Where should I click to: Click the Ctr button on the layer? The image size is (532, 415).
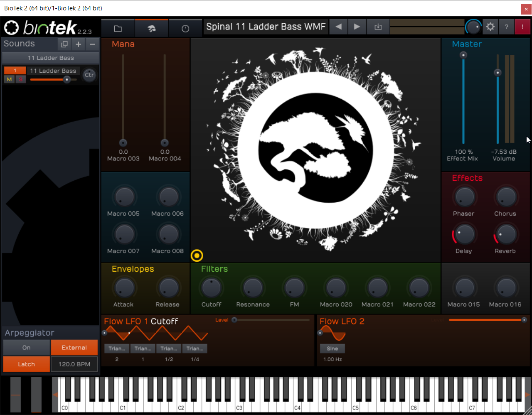coord(89,75)
